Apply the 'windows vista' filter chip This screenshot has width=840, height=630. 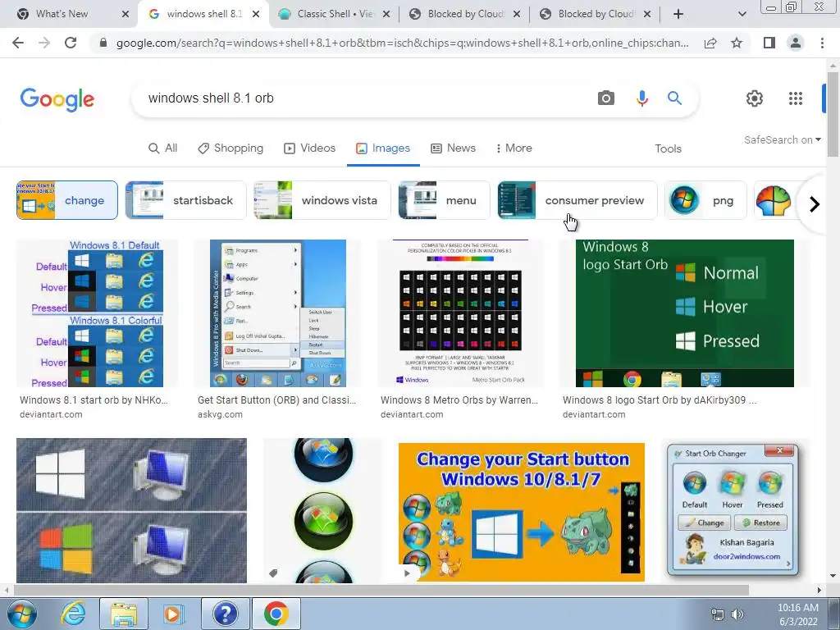click(322, 200)
